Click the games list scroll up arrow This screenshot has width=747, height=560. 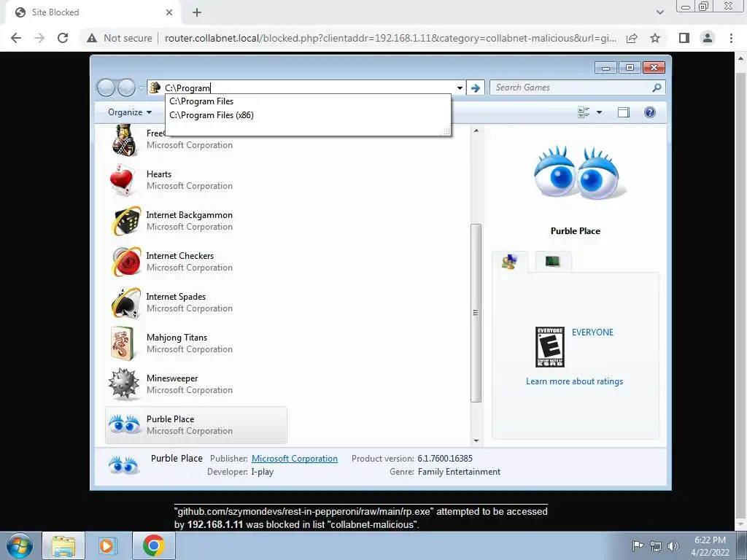tap(476, 130)
